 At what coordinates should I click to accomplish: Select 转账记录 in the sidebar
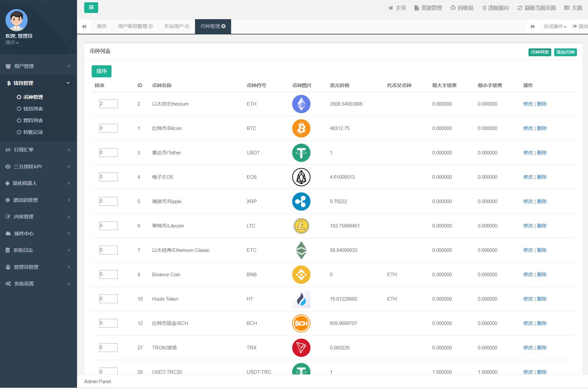[33, 132]
